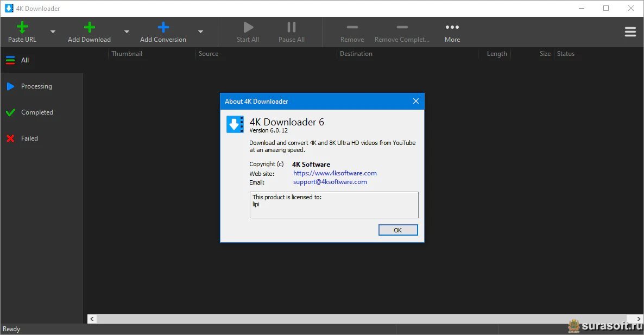644x335 pixels.
Task: Click the support@4ksoftware.com email link
Action: pos(330,182)
